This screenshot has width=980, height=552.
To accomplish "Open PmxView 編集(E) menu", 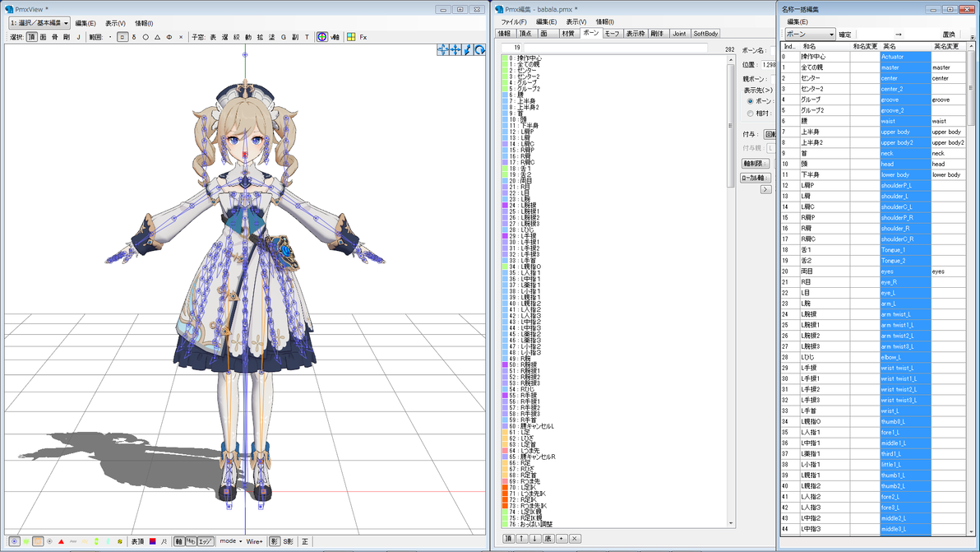I will point(85,23).
